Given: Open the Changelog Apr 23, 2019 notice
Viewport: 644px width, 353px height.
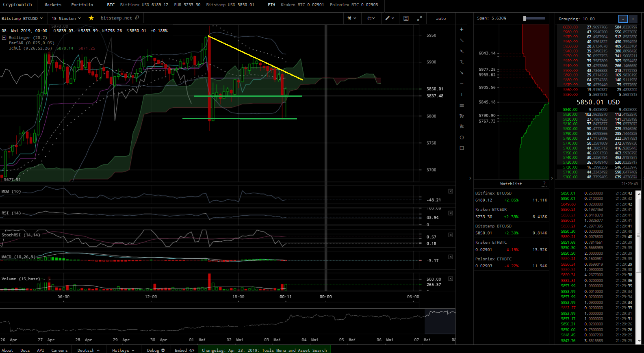Looking at the screenshot, I should pyautogui.click(x=264, y=350).
